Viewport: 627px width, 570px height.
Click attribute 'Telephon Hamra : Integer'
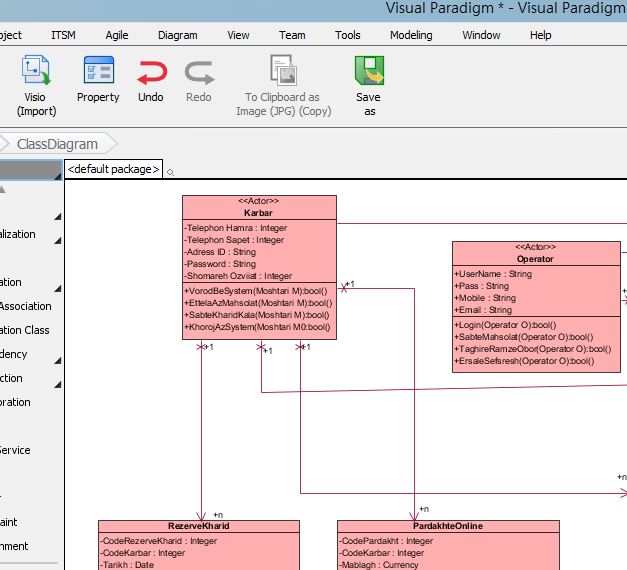(x=236, y=228)
